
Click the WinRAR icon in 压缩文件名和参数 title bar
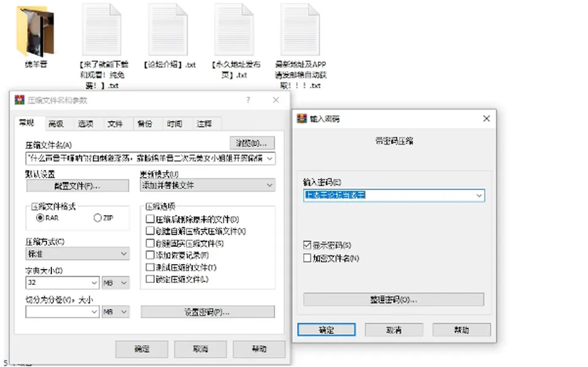(x=20, y=100)
